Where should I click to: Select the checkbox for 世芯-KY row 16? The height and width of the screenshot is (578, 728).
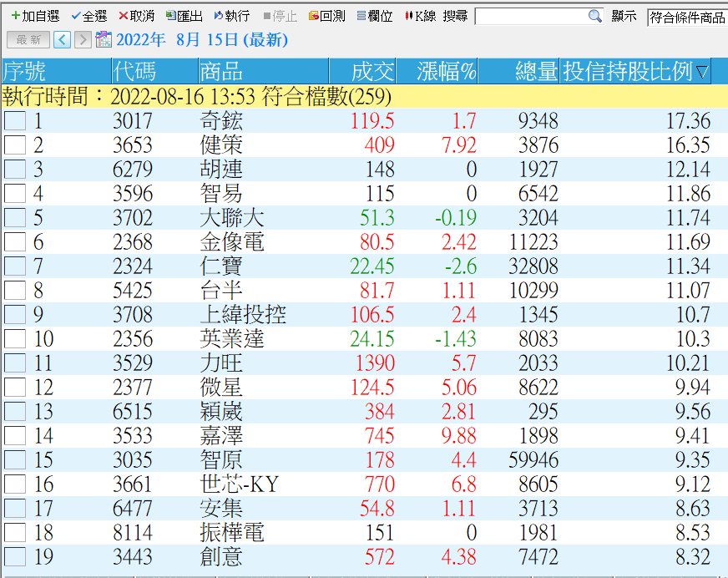[x=15, y=484]
